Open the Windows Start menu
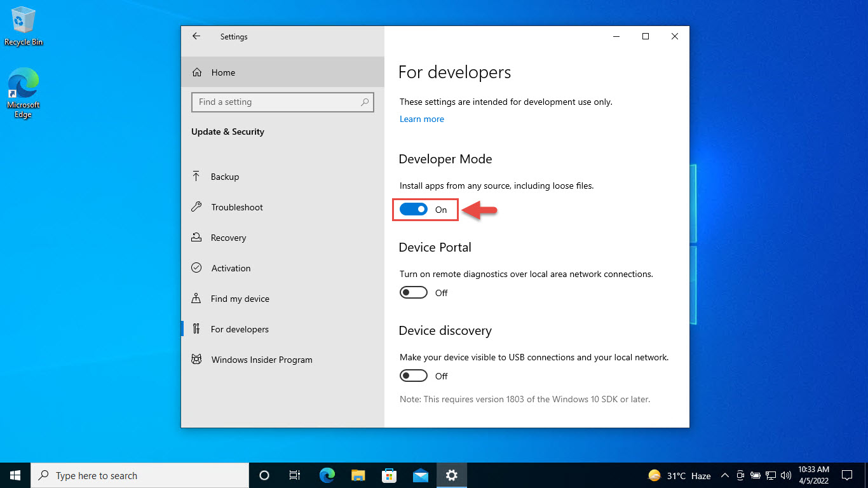The height and width of the screenshot is (488, 868). 15,475
